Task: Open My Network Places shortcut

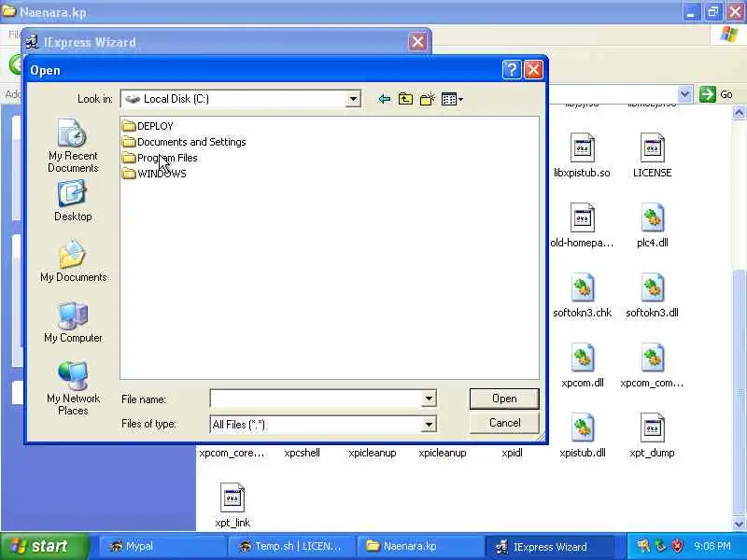Action: (73, 388)
